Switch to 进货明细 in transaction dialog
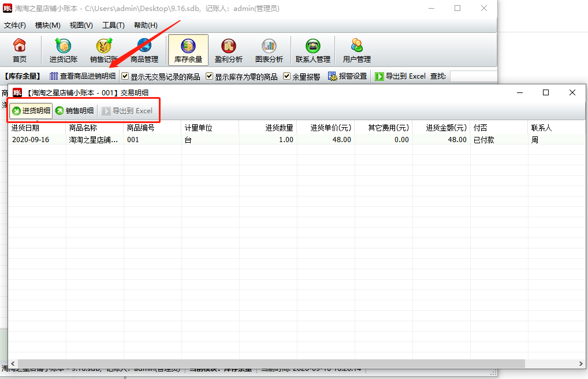 click(31, 111)
